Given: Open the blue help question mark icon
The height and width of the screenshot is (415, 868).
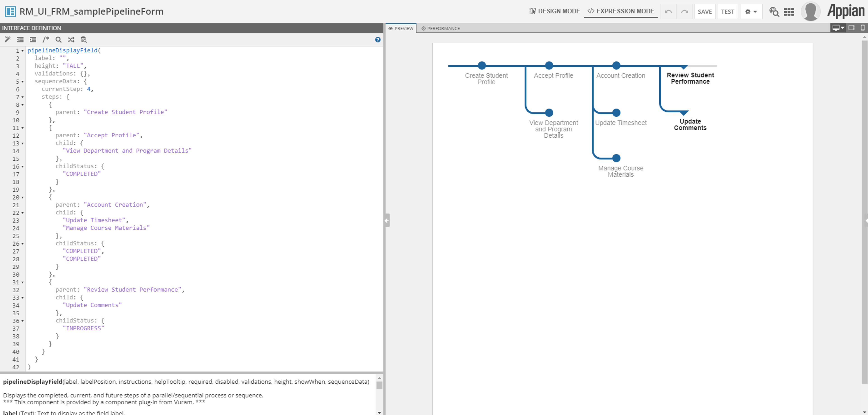Looking at the screenshot, I should (378, 39).
